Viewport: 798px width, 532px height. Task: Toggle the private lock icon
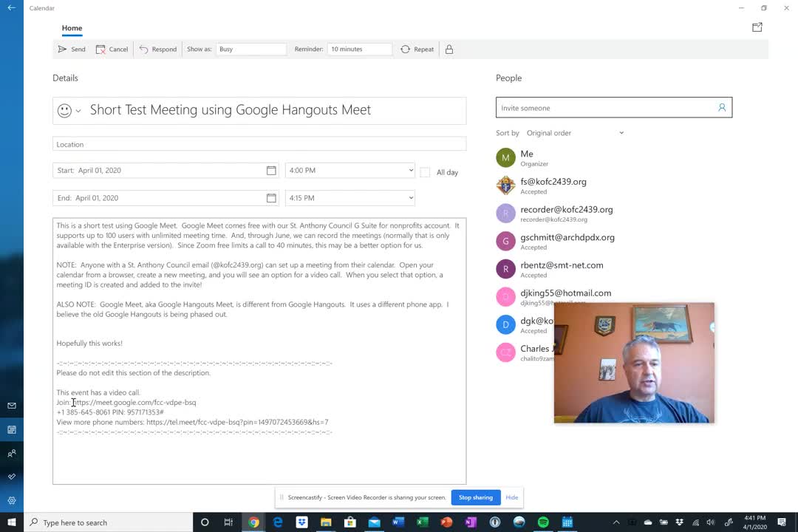coord(449,50)
